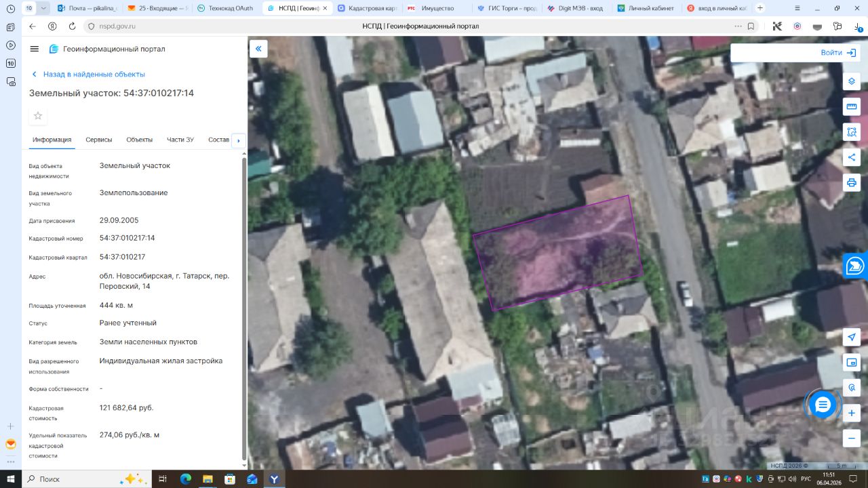Viewport: 868px width, 488px height.
Task: Center map on my location
Action: tap(852, 338)
